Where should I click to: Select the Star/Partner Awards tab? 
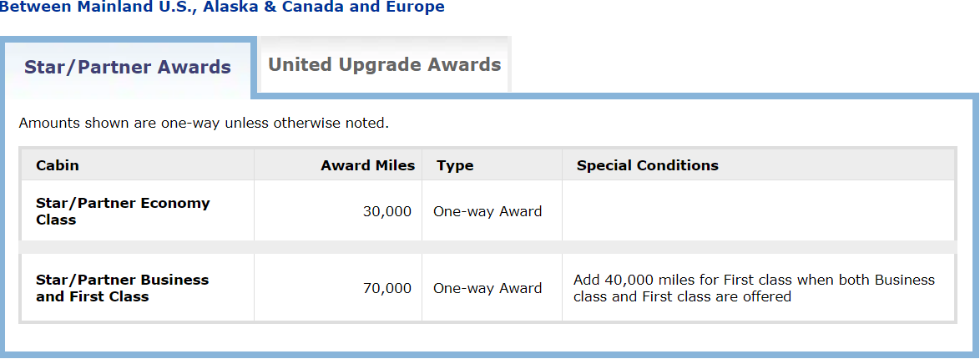click(x=128, y=67)
